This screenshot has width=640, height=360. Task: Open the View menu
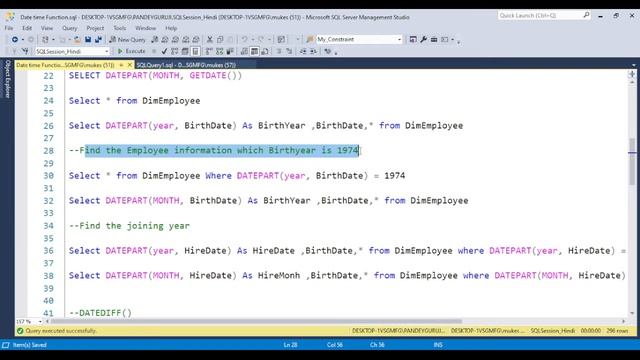click(x=47, y=28)
